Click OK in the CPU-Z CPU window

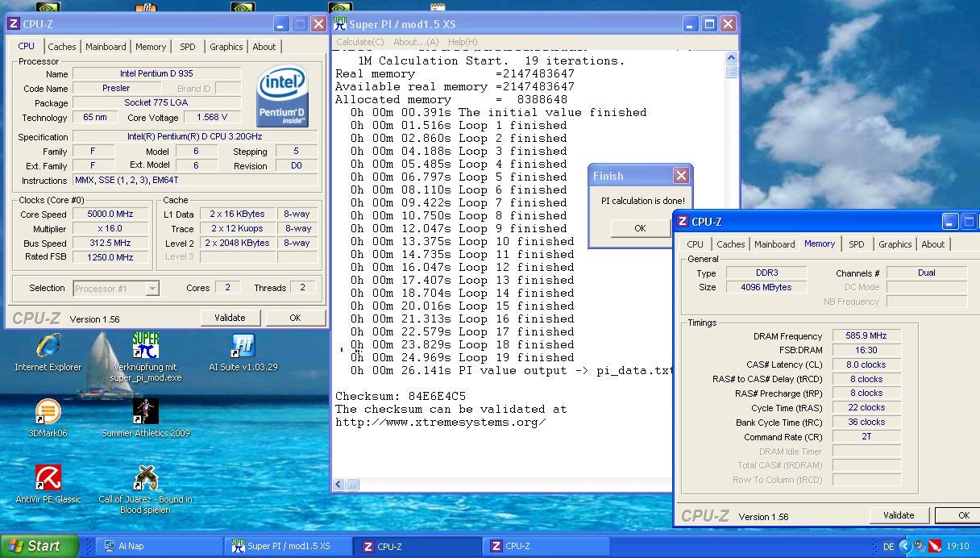coord(295,318)
